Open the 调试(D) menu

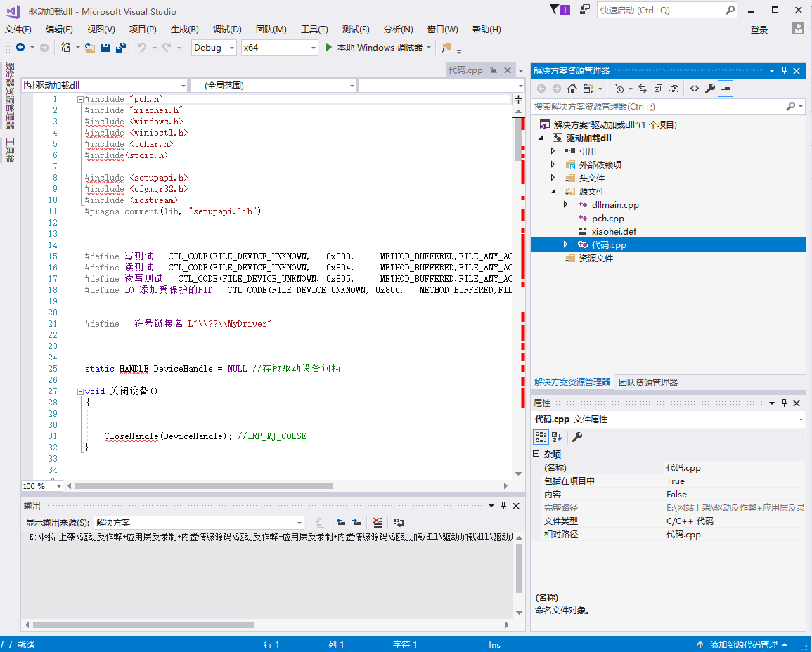pyautogui.click(x=227, y=30)
